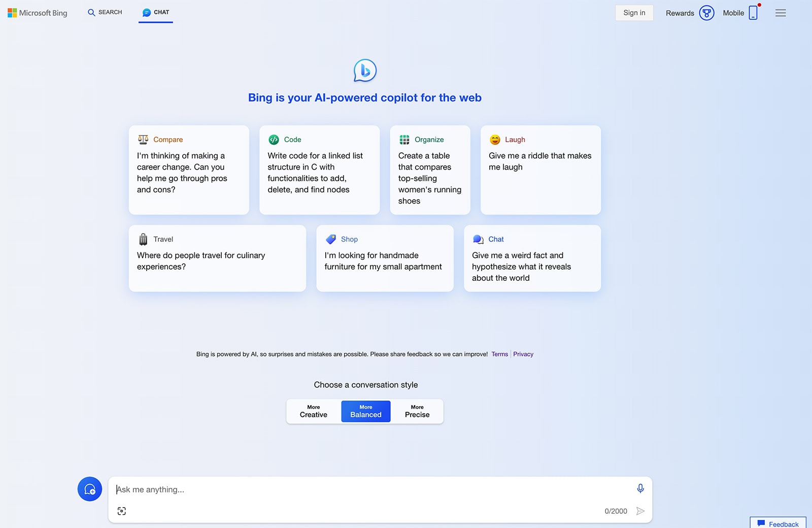The height and width of the screenshot is (528, 812).
Task: Open the Feedback button
Action: [778, 523]
